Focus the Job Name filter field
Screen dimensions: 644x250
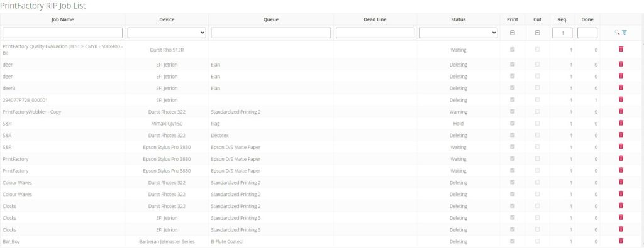pos(62,33)
